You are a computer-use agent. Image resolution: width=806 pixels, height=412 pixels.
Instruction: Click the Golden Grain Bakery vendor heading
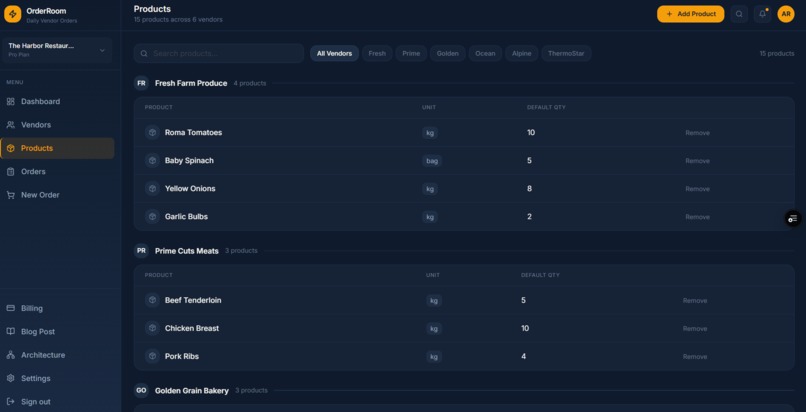tap(192, 390)
